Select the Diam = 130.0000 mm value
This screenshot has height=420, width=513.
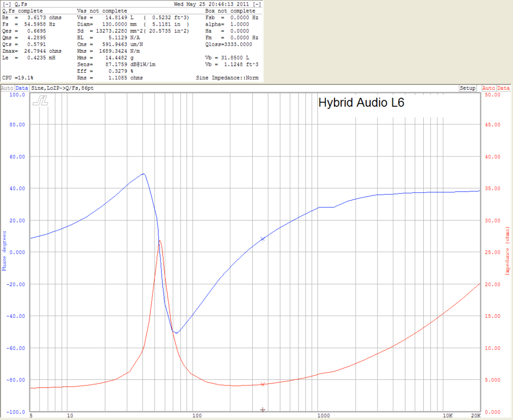click(107, 24)
